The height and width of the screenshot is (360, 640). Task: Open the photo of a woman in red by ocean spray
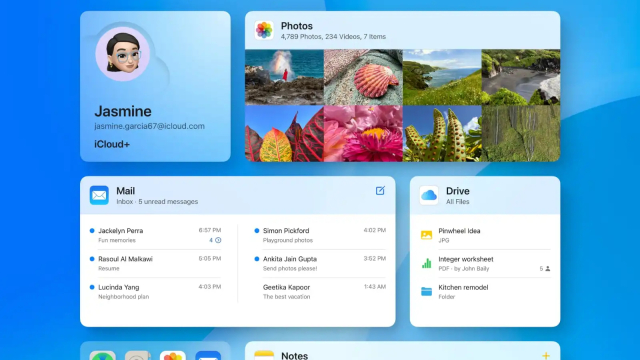coord(284,77)
